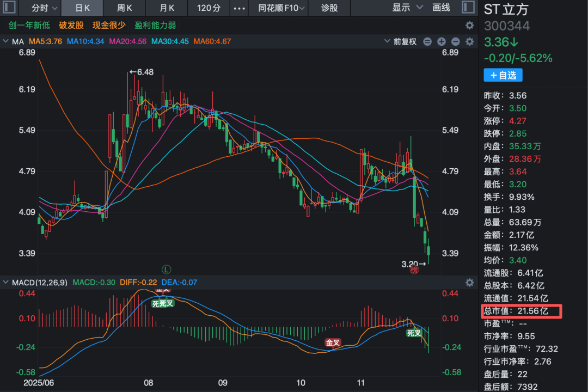Viewport: 588px width, 392px height.
Task: Open MACD panel settings gear
Action: (469, 283)
